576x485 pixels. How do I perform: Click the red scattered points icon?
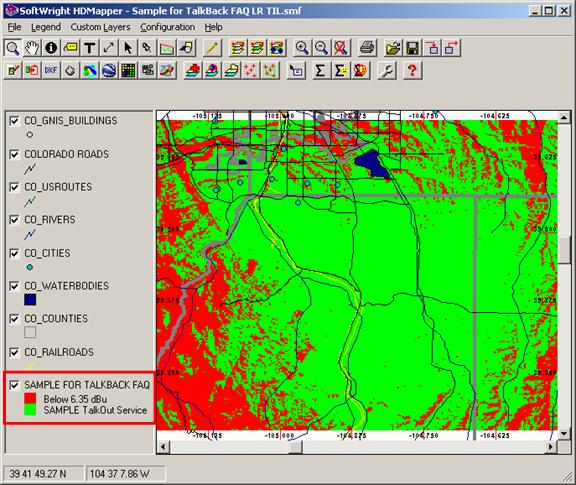tap(251, 70)
